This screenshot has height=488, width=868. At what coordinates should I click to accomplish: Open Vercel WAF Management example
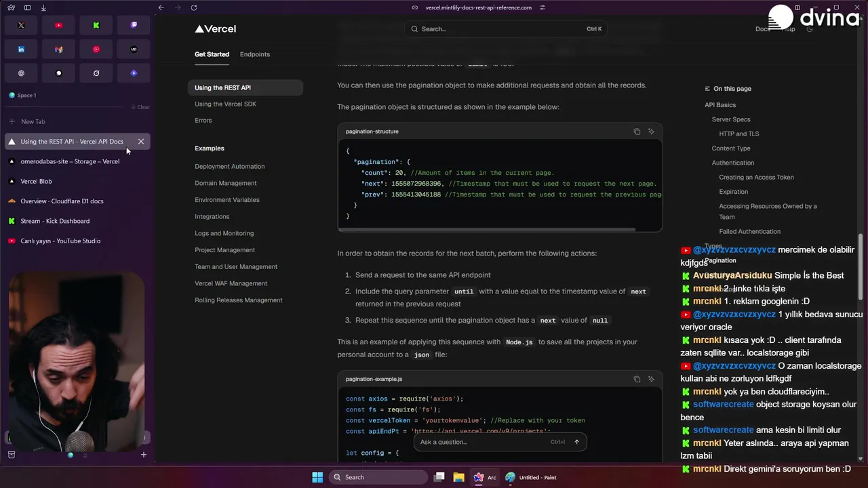point(231,283)
